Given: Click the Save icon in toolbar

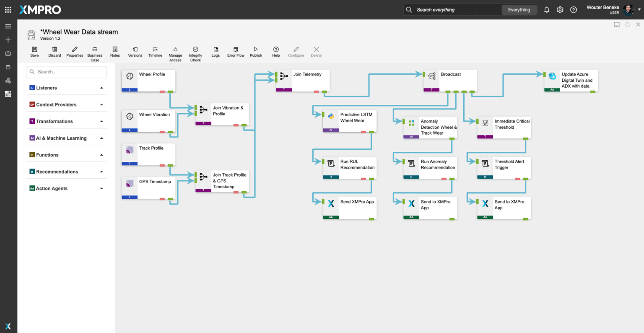Looking at the screenshot, I should [34, 49].
